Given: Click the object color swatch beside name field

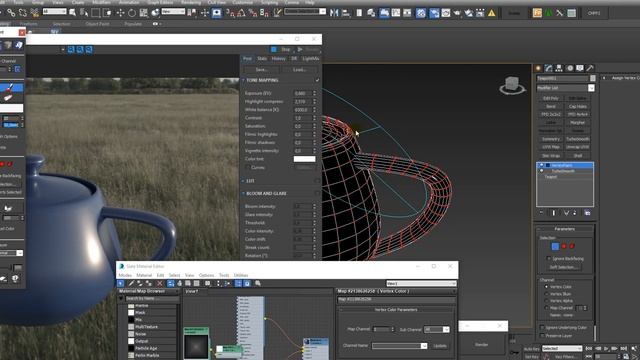Looking at the screenshot, I should click(593, 78).
